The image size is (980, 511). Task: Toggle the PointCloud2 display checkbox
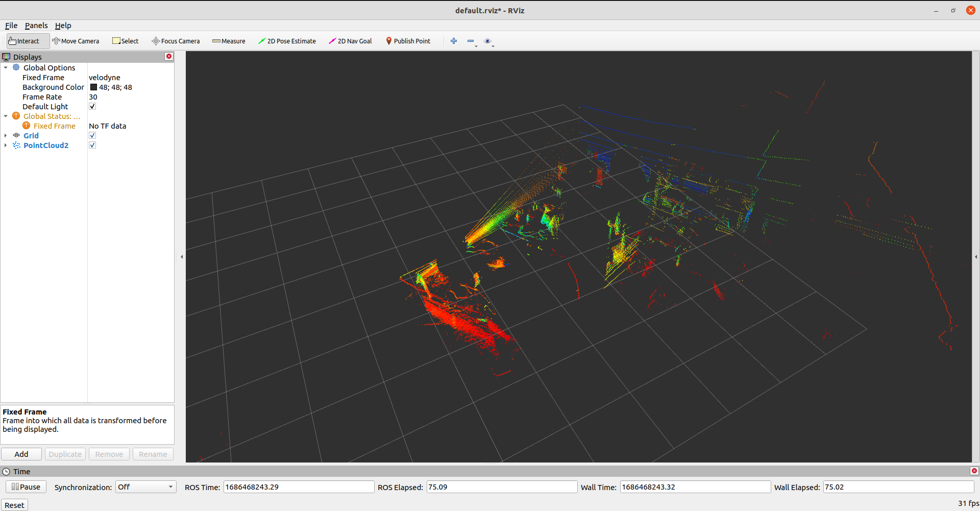92,145
